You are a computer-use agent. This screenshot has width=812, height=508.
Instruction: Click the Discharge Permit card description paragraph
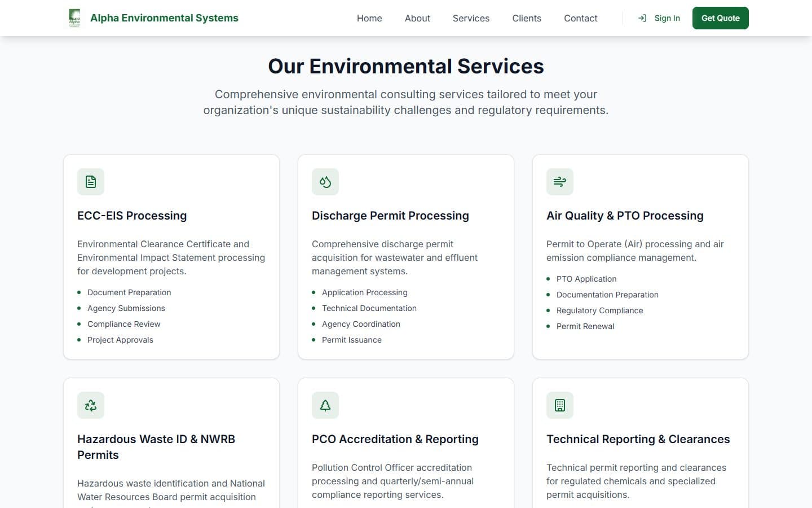(x=395, y=257)
